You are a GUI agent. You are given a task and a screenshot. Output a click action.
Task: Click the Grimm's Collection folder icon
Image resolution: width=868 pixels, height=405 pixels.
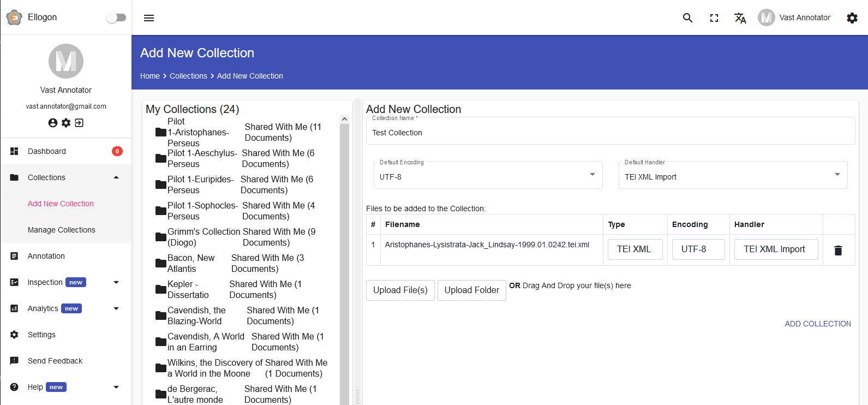point(161,237)
